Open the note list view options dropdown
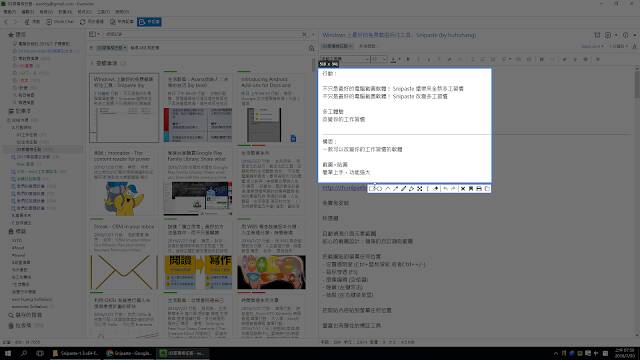640x360 pixels. point(94,34)
